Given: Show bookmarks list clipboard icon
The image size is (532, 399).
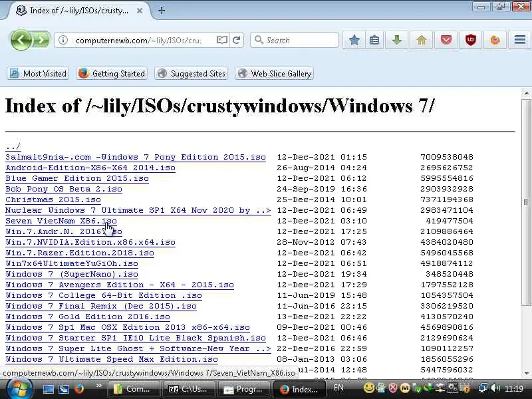Looking at the screenshot, I should click(374, 40).
